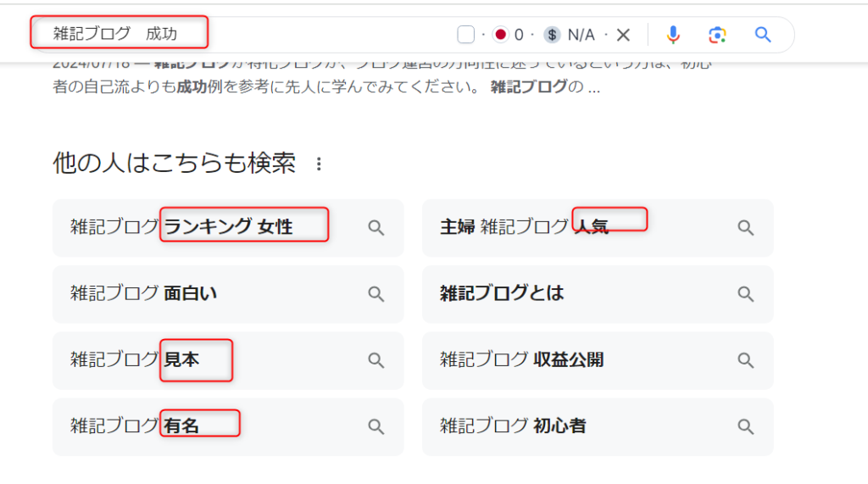Click magnifier icon on 主婦 雑記ブログ 人気 row

(x=746, y=228)
